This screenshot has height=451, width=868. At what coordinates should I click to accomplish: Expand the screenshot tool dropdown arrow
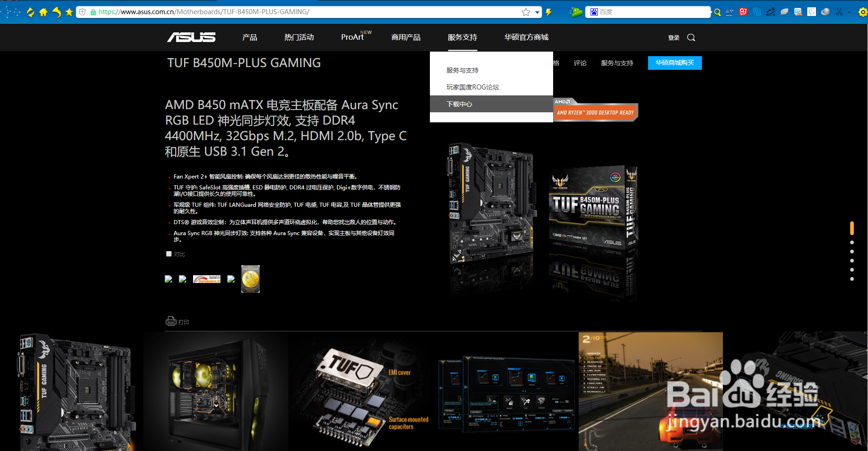point(849,12)
